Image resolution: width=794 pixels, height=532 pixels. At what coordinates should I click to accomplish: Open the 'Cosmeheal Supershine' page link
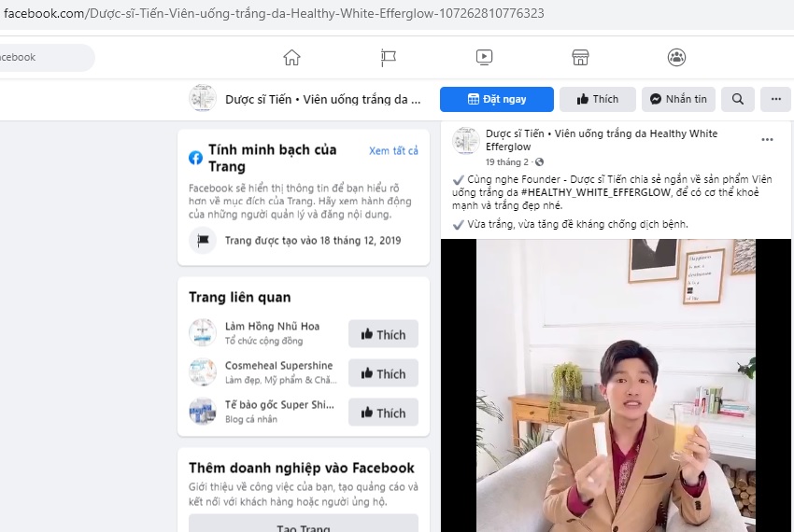pyautogui.click(x=278, y=366)
